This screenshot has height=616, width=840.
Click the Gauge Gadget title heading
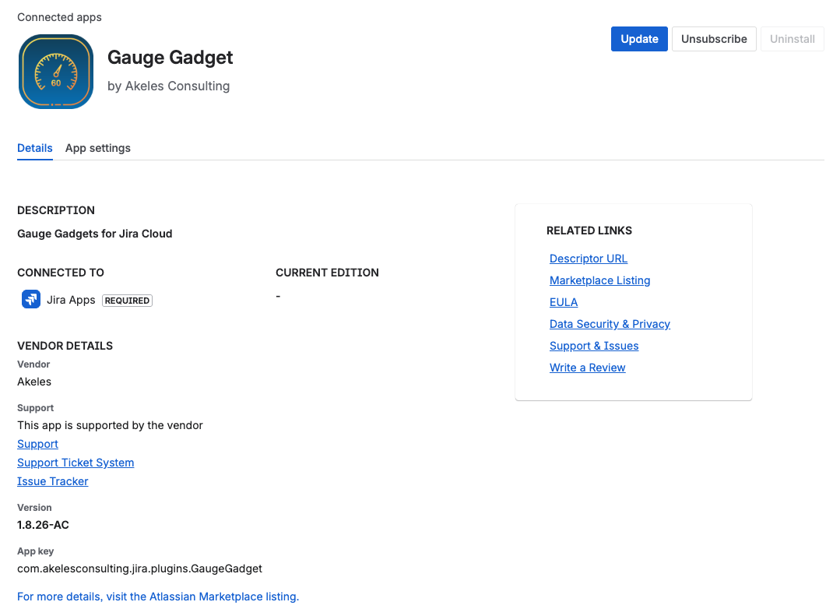pyautogui.click(x=170, y=58)
